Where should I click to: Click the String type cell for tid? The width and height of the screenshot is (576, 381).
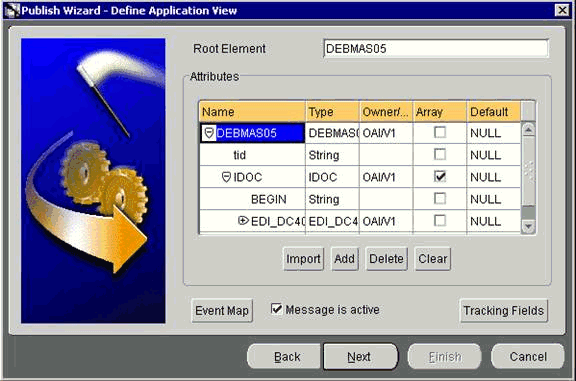tap(332, 155)
